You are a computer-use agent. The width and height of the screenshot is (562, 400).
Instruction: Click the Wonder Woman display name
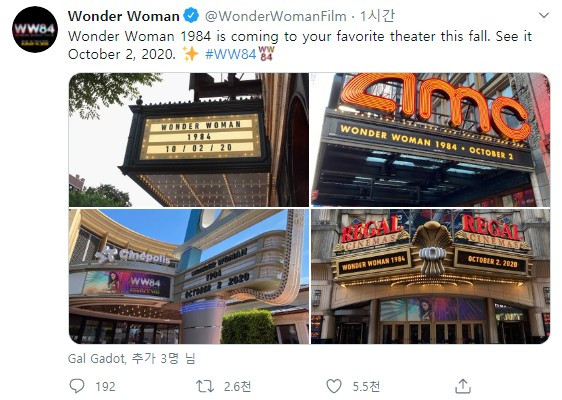pyautogui.click(x=124, y=16)
